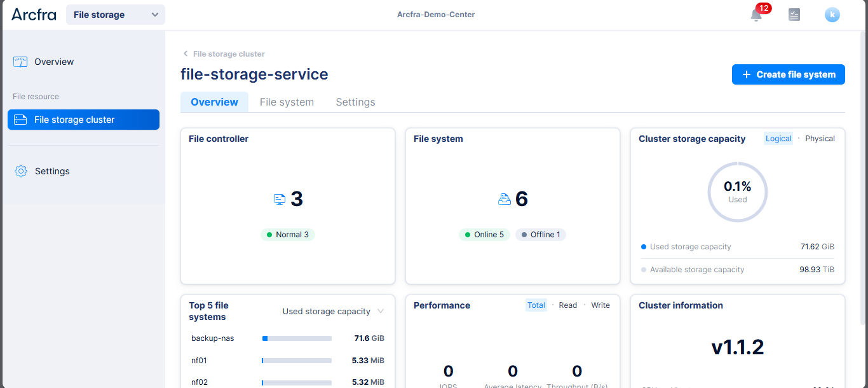This screenshot has height=388, width=868.
Task: Open the notifications bell icon
Action: [756, 15]
